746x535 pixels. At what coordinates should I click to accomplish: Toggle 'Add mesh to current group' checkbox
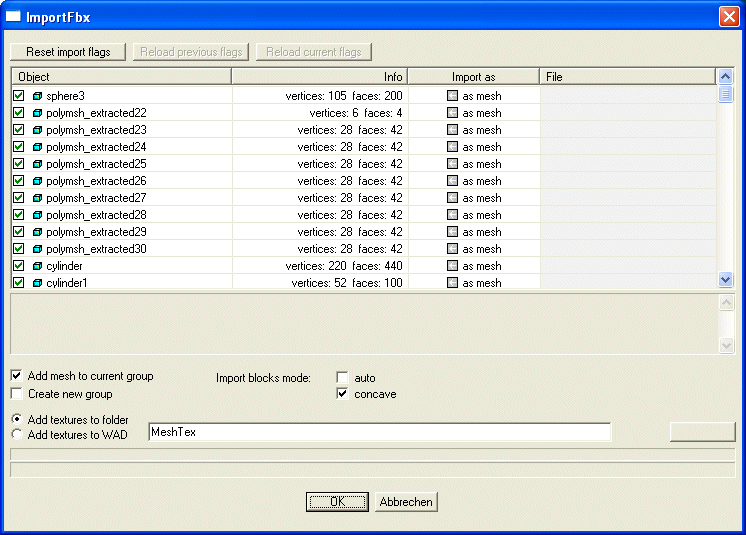17,376
